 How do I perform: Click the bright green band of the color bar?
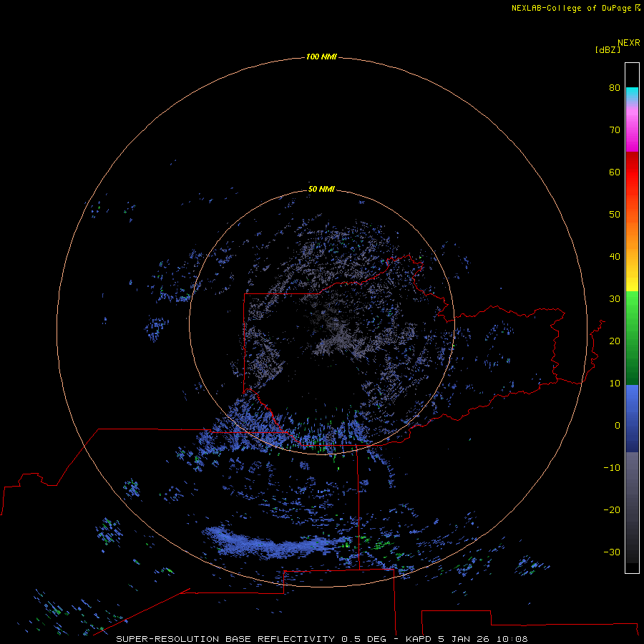632,306
